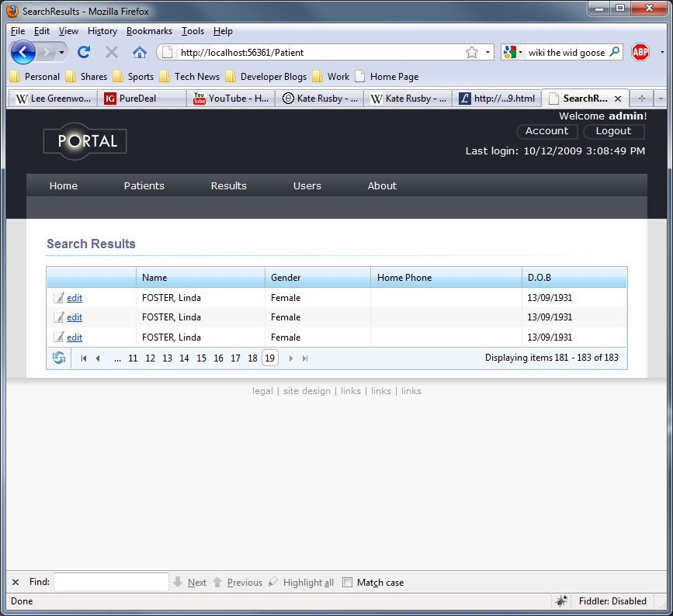Enable the Match case checkbox
673x616 pixels.
click(x=347, y=582)
